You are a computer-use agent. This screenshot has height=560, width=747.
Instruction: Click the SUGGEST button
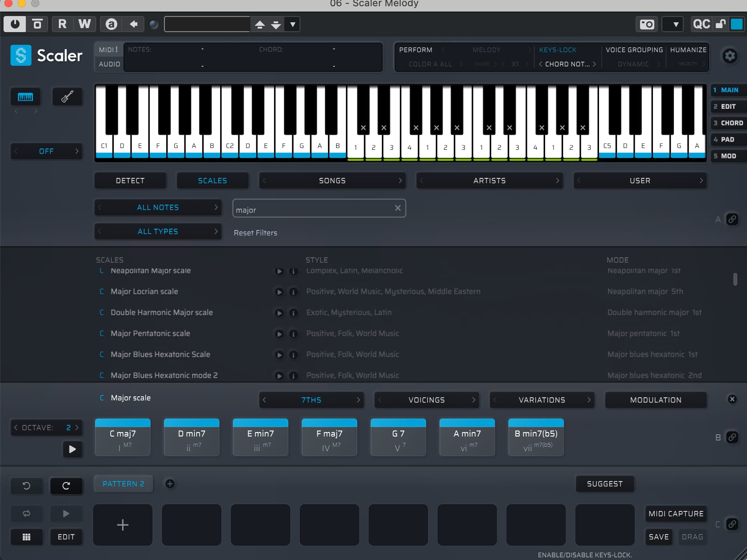point(605,484)
